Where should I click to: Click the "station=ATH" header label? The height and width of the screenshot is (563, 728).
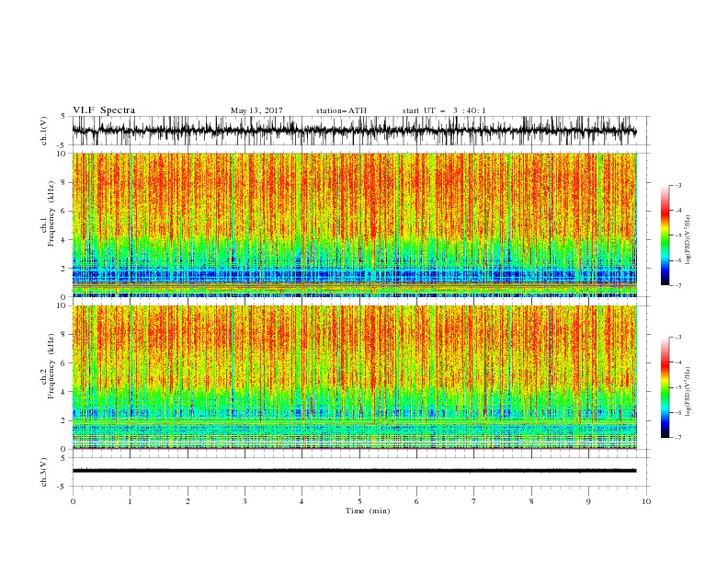[x=341, y=110]
